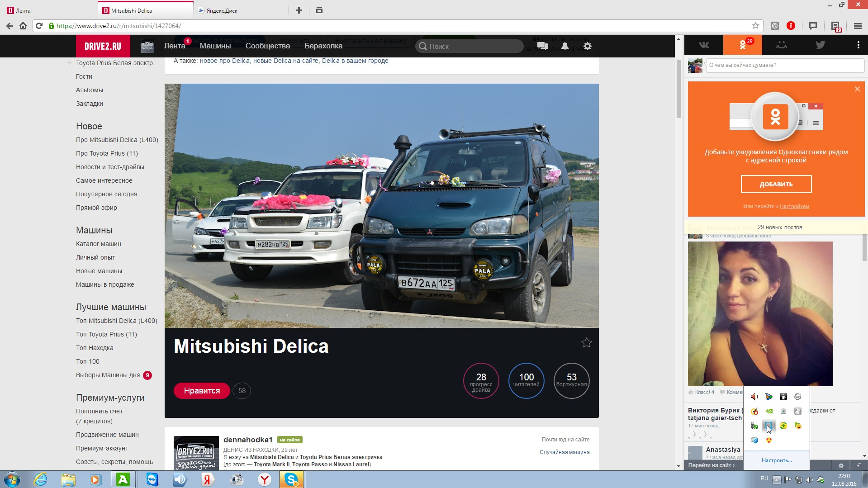Screen dimensions: 868x488
Task: Open the Лента menu in DRIVE2 header
Action: pyautogui.click(x=175, y=46)
